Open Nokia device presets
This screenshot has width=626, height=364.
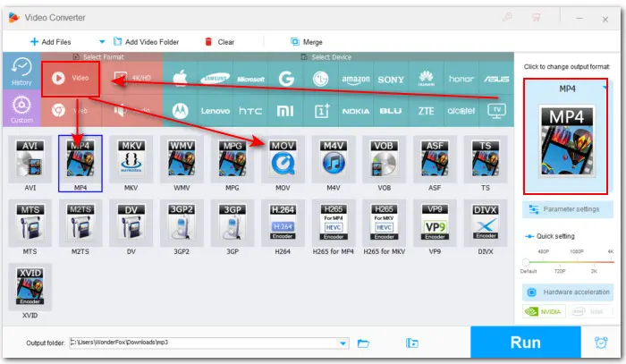356,111
